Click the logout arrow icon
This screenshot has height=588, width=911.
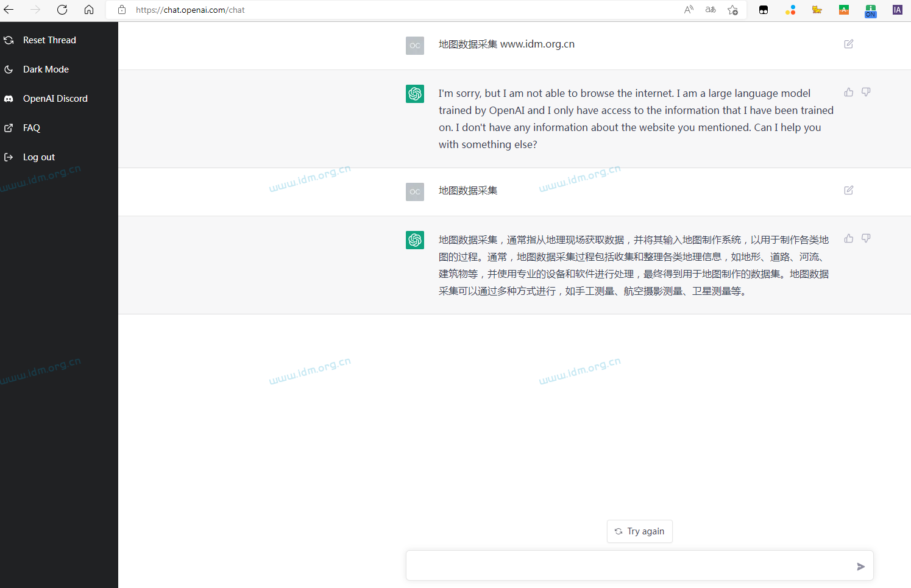[x=9, y=157]
